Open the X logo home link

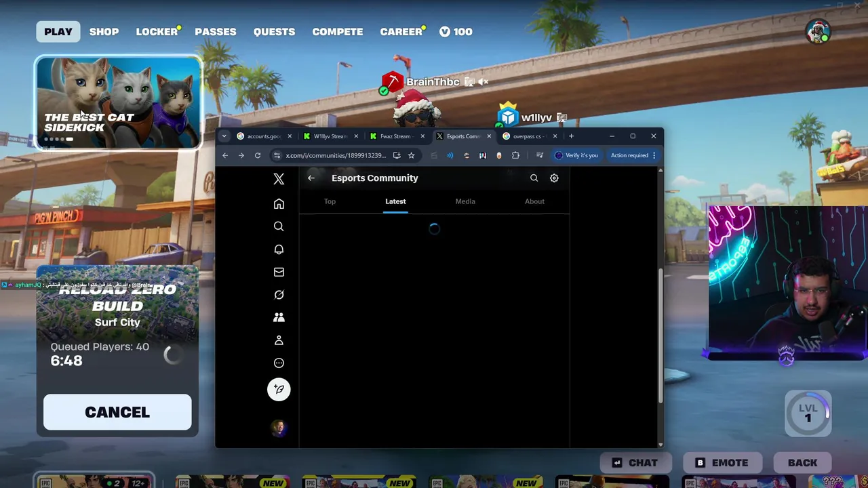tap(279, 179)
